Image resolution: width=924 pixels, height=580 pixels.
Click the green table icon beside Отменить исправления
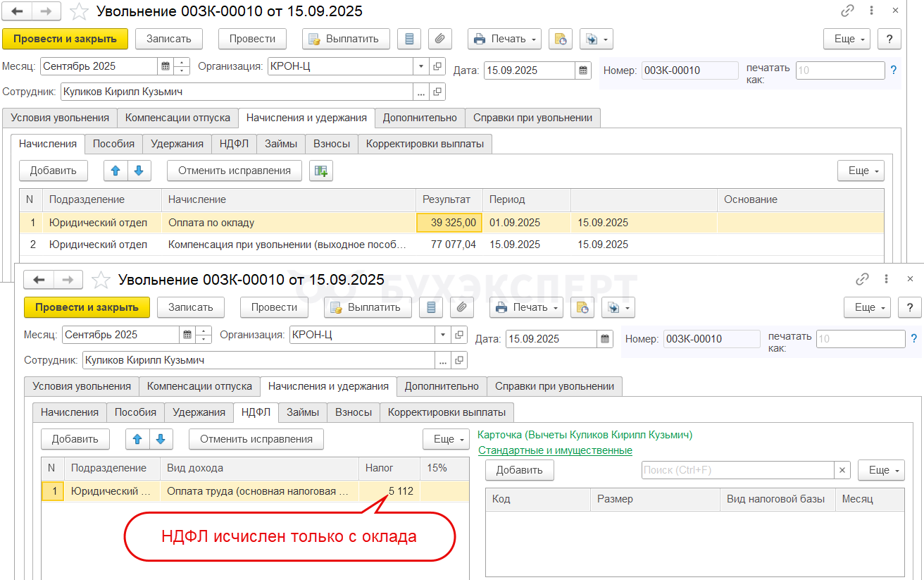pos(321,171)
